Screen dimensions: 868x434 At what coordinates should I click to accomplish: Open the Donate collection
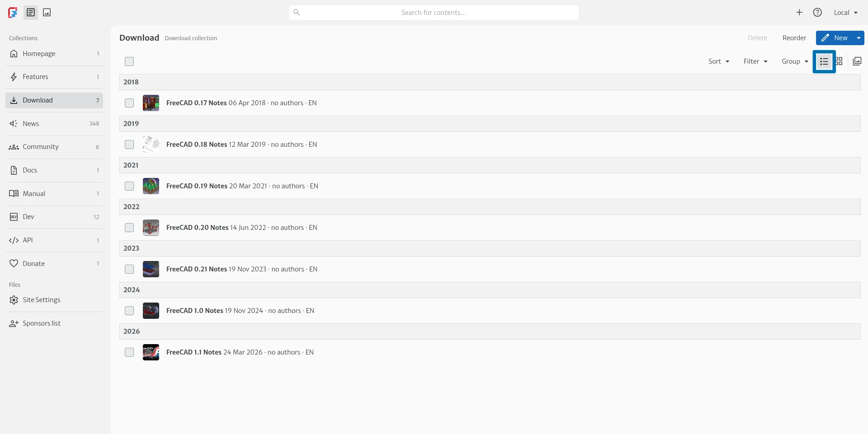54,264
